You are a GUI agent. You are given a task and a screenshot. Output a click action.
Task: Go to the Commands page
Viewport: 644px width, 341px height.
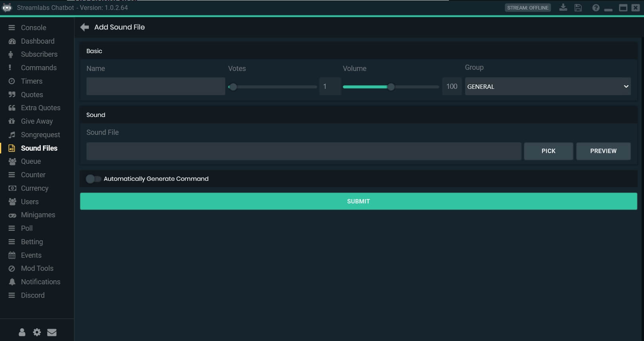click(38, 68)
